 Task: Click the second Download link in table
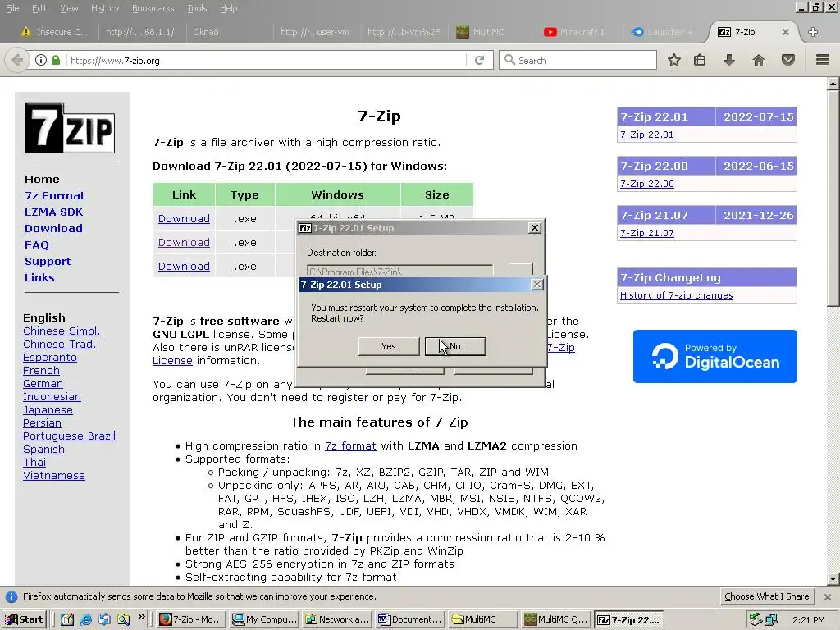coord(184,243)
